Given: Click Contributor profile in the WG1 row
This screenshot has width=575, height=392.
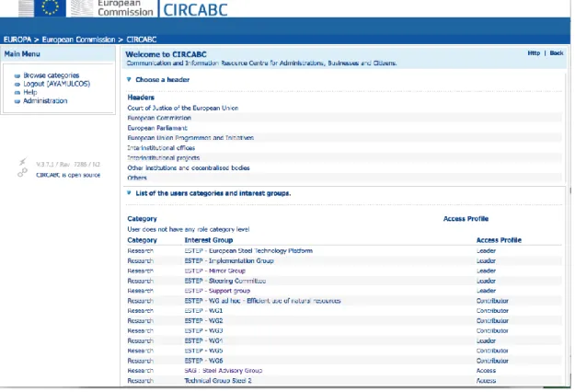Looking at the screenshot, I should [x=492, y=311].
